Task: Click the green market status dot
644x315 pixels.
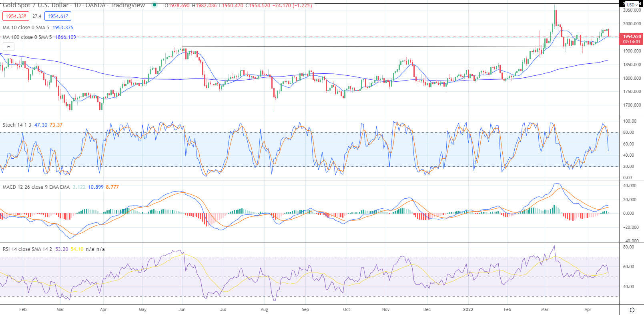Action: tap(154, 5)
